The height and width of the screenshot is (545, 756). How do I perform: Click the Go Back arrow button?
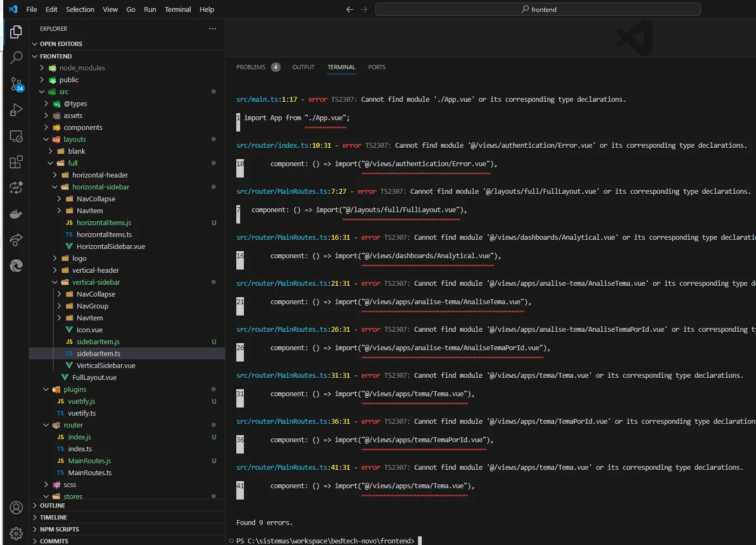pos(350,9)
